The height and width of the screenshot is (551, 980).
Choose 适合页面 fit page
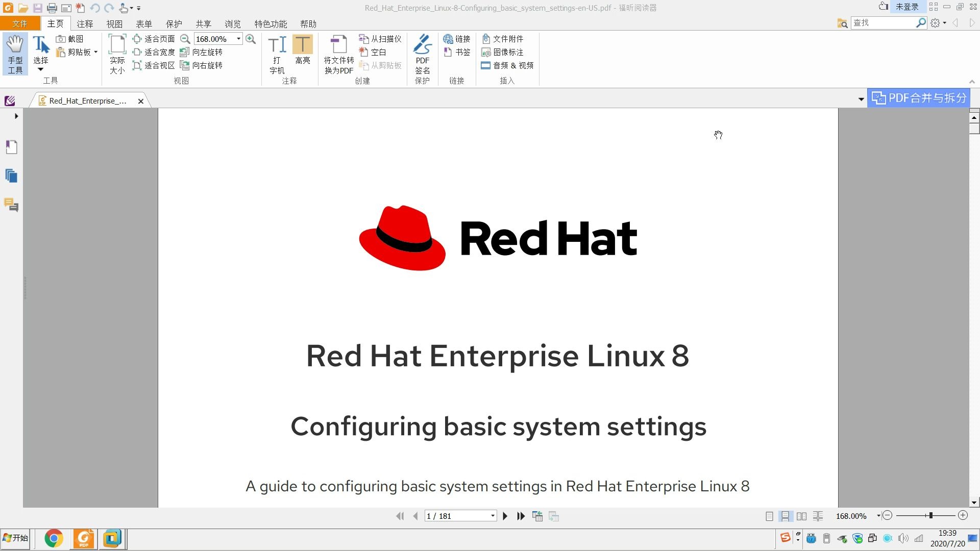pyautogui.click(x=154, y=39)
